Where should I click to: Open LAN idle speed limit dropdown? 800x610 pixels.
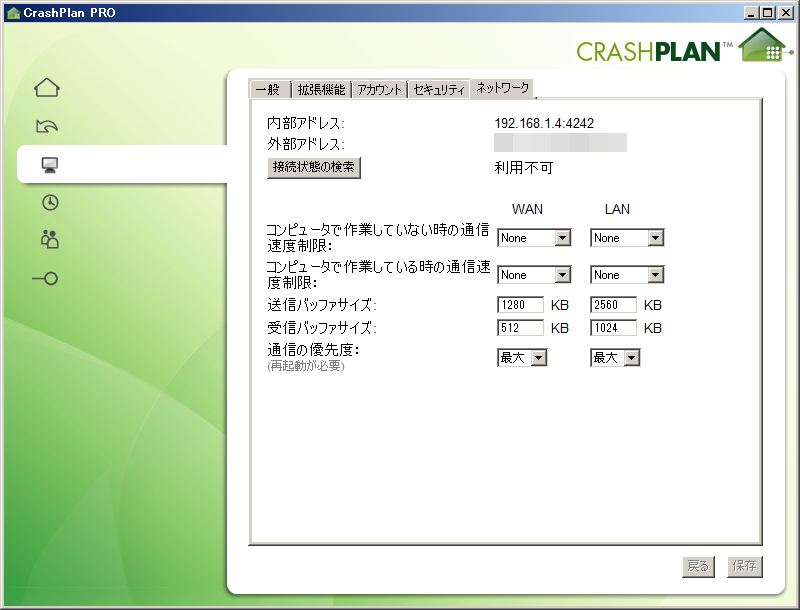pos(627,238)
